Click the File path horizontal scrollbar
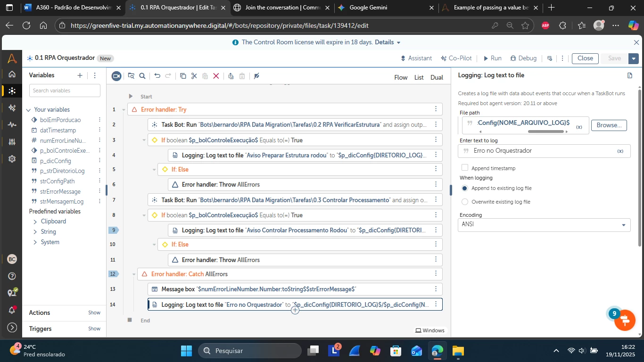644x362 pixels. coord(546,132)
